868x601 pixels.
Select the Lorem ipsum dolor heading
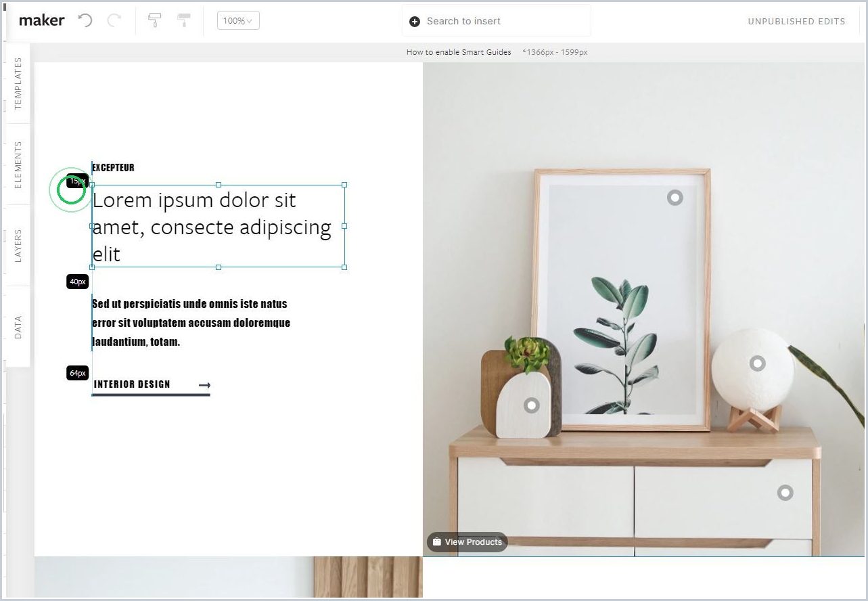(218, 227)
